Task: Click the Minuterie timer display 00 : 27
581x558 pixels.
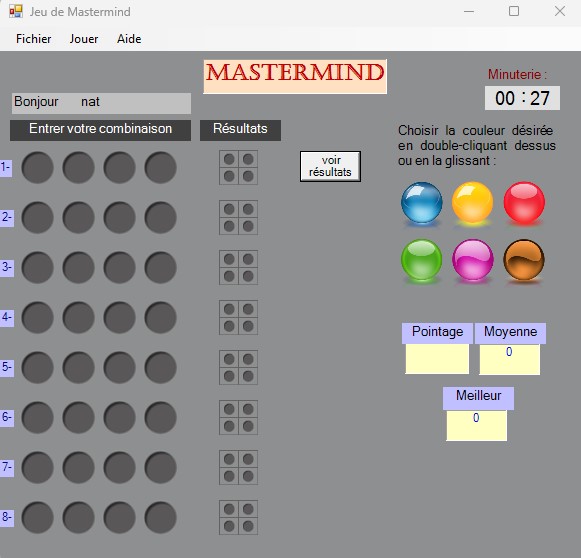Action: tap(522, 98)
